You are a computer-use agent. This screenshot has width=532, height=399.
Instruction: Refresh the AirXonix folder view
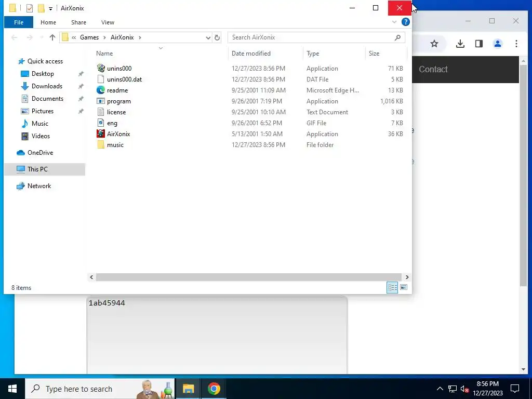click(217, 37)
